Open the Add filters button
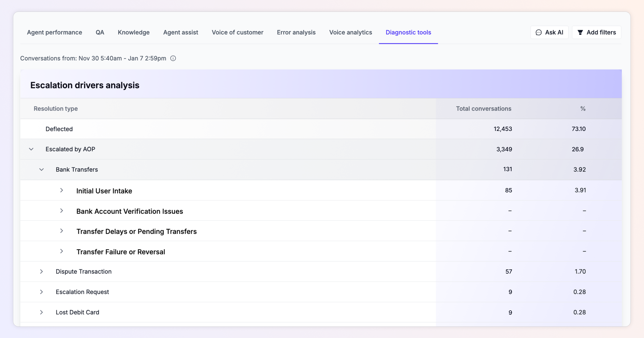Screen dimensions: 644x338 pyautogui.click(x=597, y=32)
